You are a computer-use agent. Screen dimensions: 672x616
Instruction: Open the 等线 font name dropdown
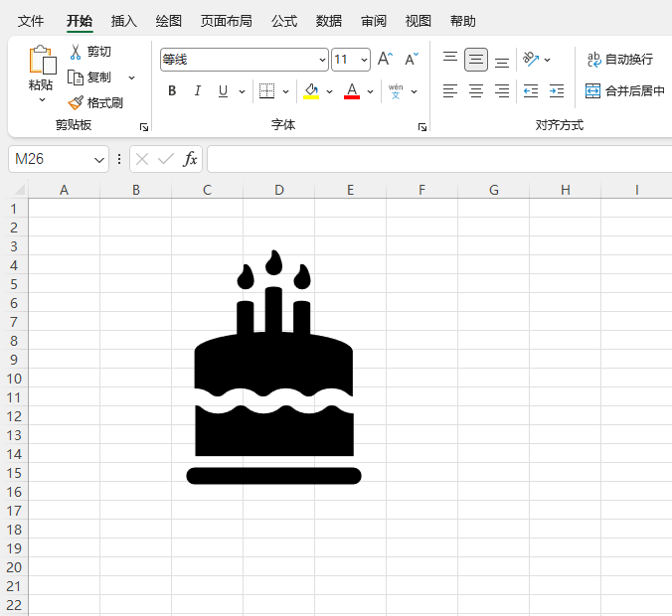click(x=322, y=60)
